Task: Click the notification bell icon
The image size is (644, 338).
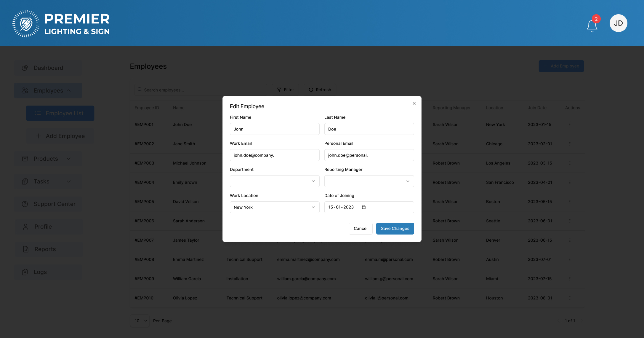Action: tap(592, 25)
